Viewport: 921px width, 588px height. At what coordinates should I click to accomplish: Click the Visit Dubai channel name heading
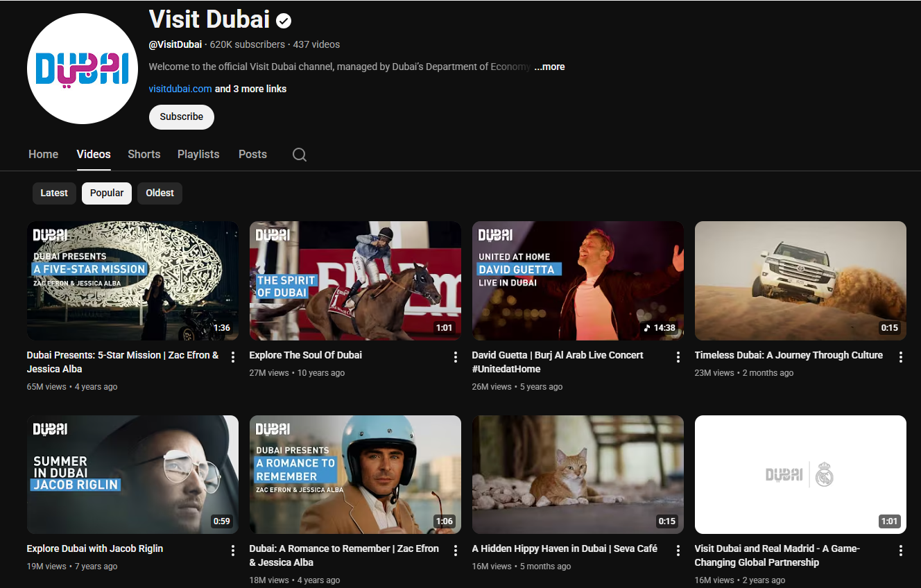coord(209,19)
